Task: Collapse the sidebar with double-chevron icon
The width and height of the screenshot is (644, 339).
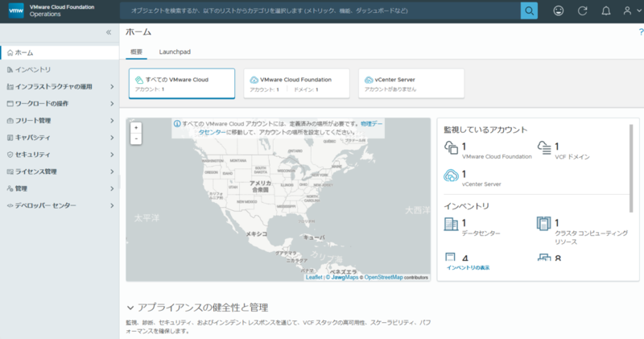Action: (x=109, y=32)
